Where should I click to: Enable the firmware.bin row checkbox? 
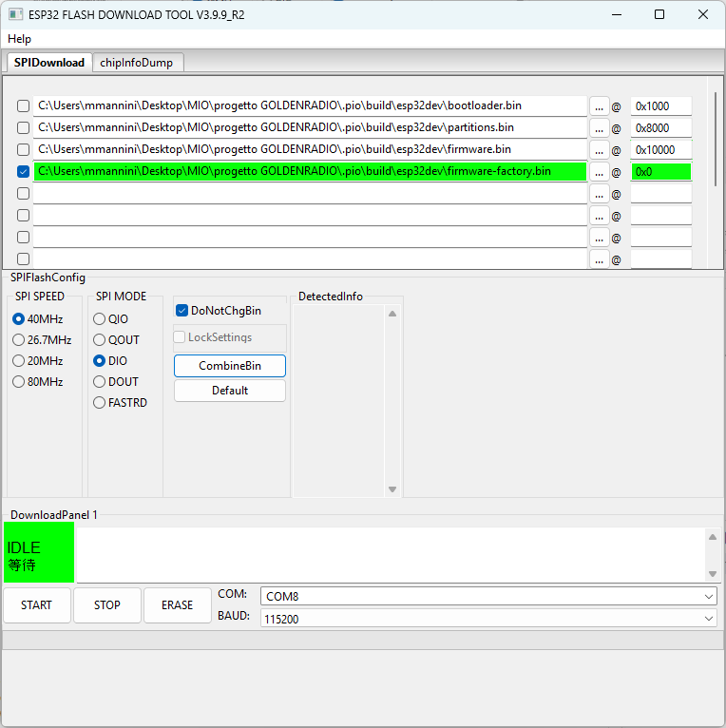pos(23,149)
